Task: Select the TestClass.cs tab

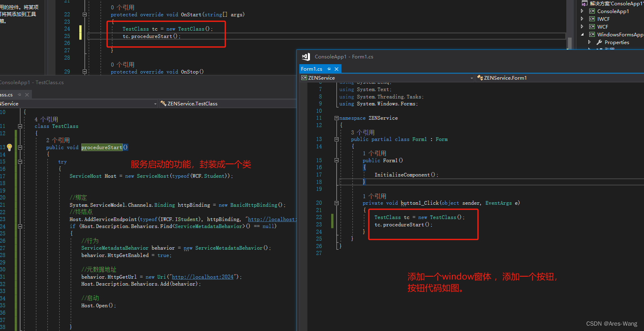Action: tap(7, 95)
